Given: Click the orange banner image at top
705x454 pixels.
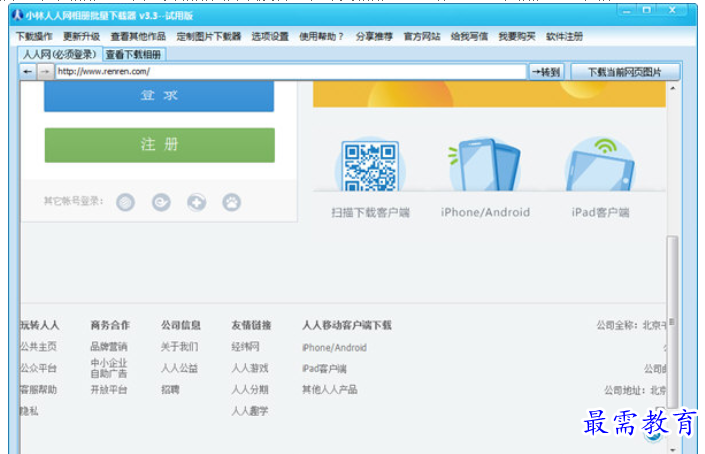Looking at the screenshot, I should point(489,94).
